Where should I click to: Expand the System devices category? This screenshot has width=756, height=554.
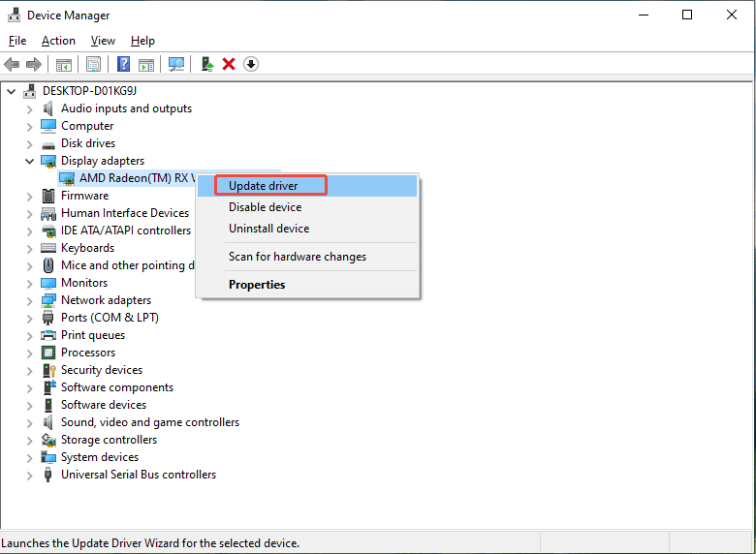29,458
